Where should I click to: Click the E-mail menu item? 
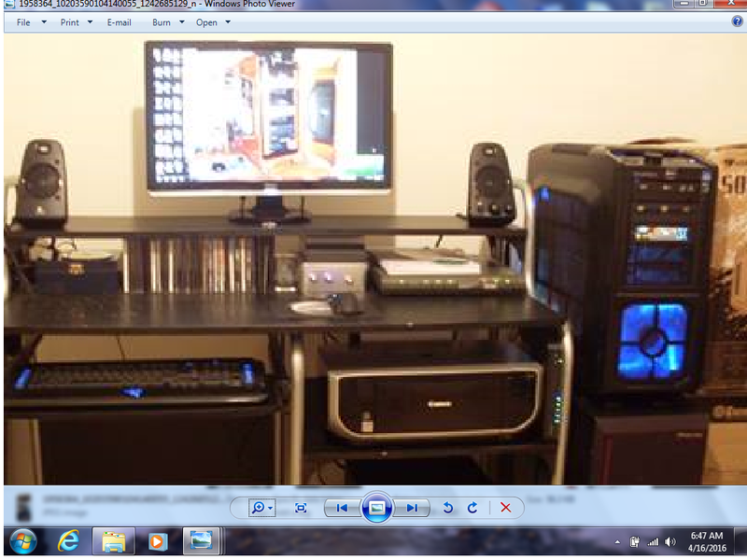coord(119,22)
